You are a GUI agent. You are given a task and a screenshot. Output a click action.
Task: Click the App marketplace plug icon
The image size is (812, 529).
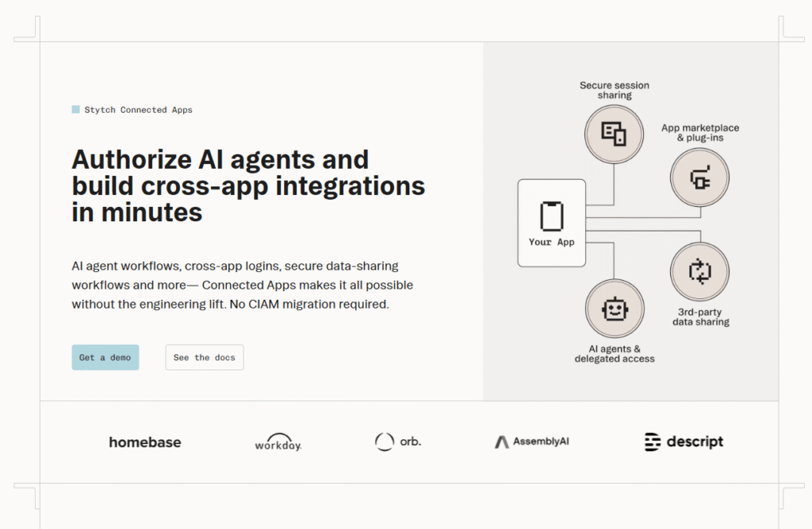click(699, 178)
